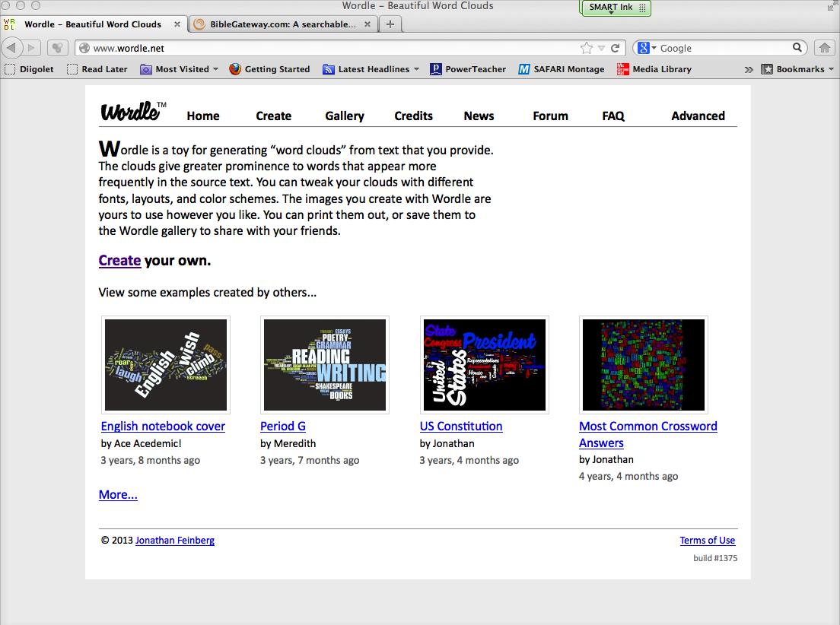Open the Getting Started Firefox bookmark
This screenshot has height=625, width=840.
269,69
